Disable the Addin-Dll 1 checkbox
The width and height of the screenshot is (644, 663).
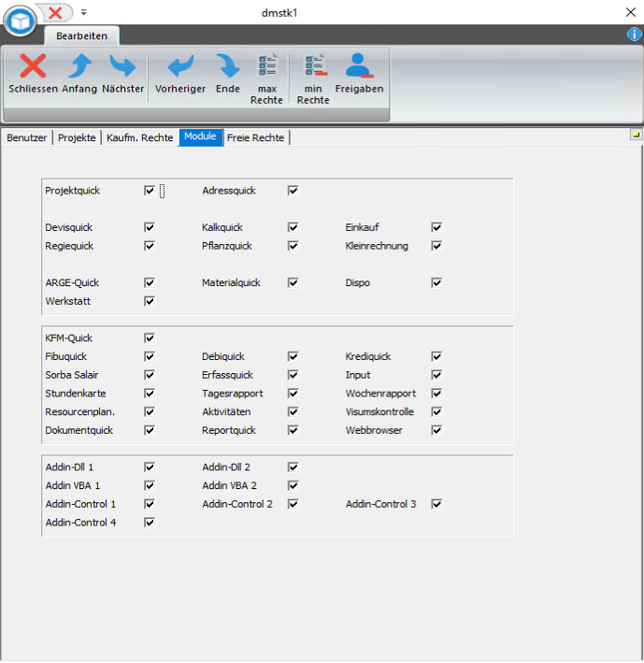pos(150,467)
